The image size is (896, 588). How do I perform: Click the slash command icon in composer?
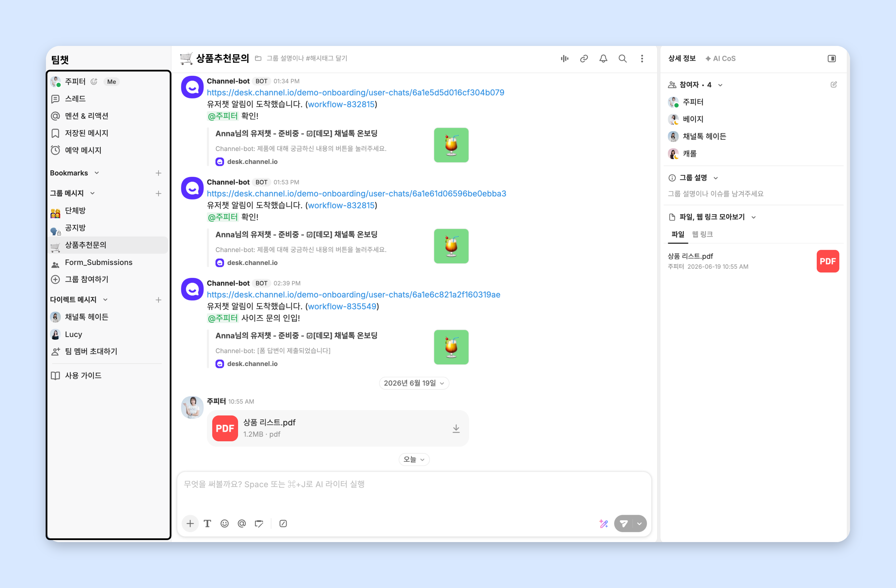pyautogui.click(x=283, y=524)
